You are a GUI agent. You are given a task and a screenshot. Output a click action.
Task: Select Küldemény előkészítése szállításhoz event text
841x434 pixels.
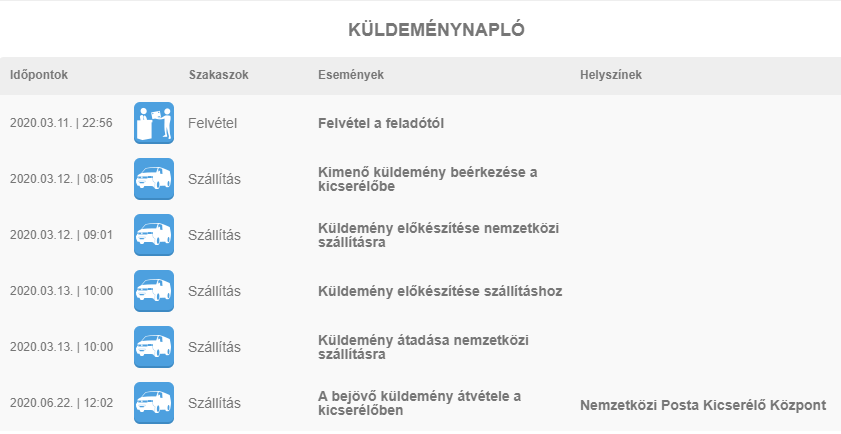440,291
